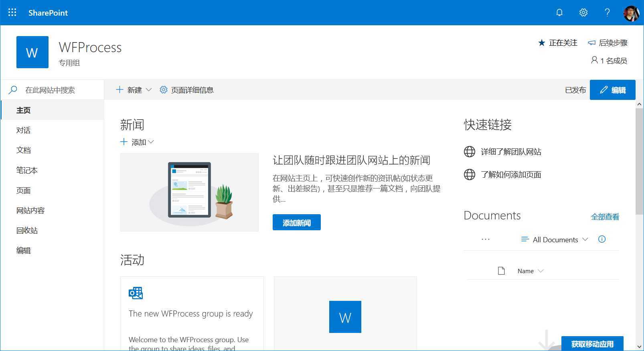Open the user profile avatar
644x351 pixels.
coord(632,13)
